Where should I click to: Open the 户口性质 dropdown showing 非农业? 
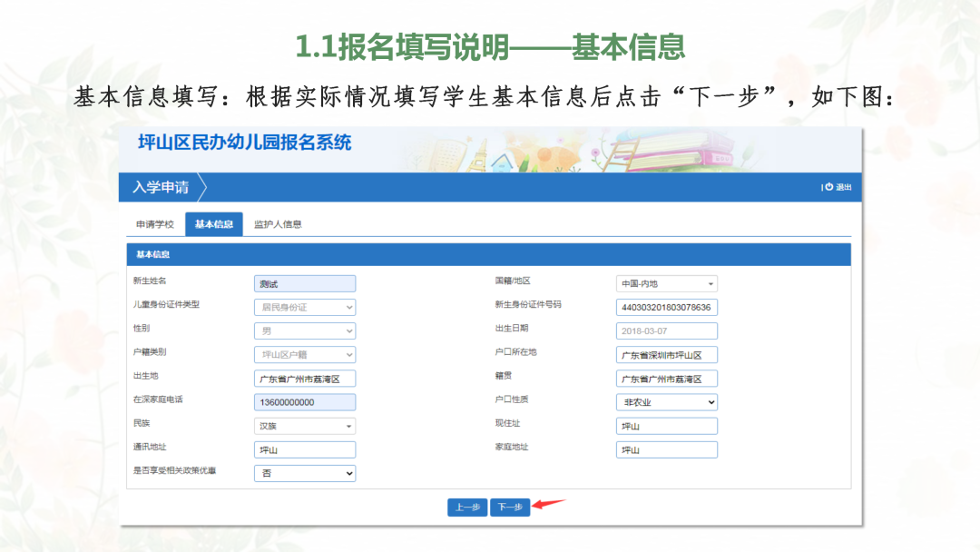[667, 401]
